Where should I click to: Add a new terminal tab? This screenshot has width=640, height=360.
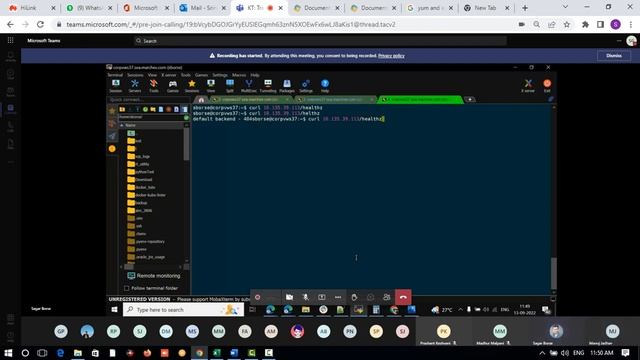(470, 100)
